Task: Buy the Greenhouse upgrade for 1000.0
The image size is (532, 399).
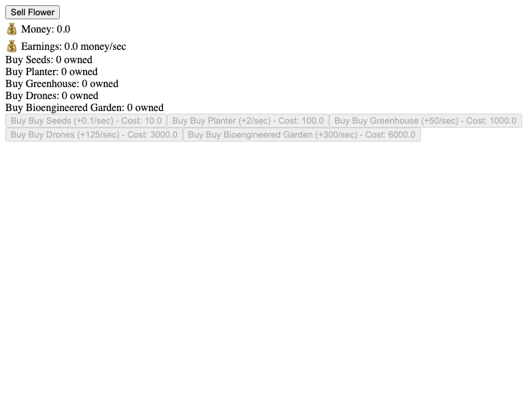Action: pos(425,121)
